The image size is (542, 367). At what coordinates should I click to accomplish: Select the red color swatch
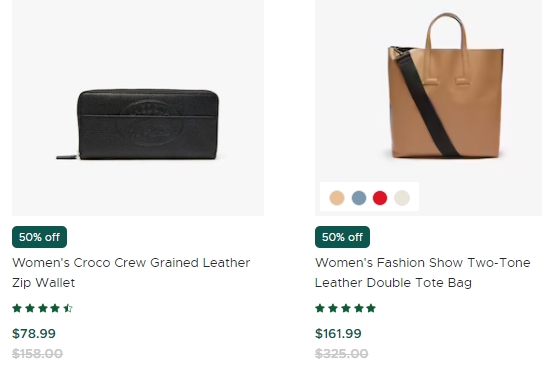380,198
